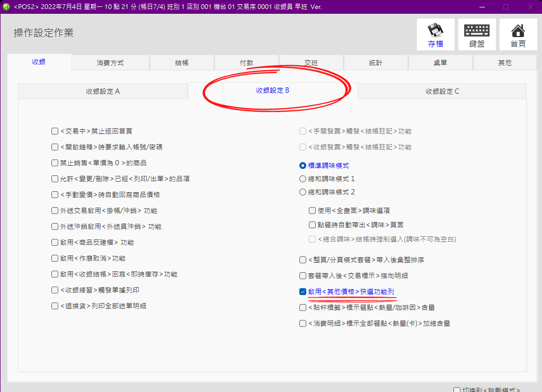Select the 收銀設定 C sub-tab
This screenshot has width=542, height=392.
pos(442,91)
